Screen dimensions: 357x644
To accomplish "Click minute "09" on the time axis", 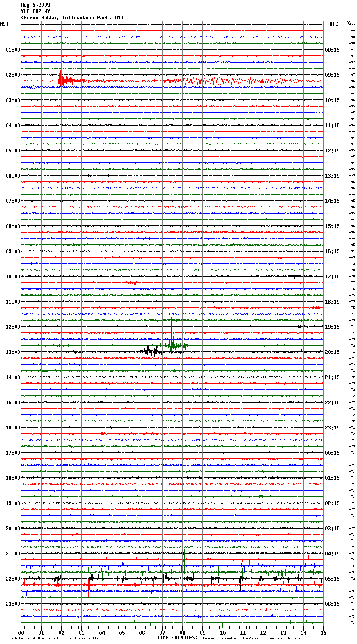I will pyautogui.click(x=203, y=633).
